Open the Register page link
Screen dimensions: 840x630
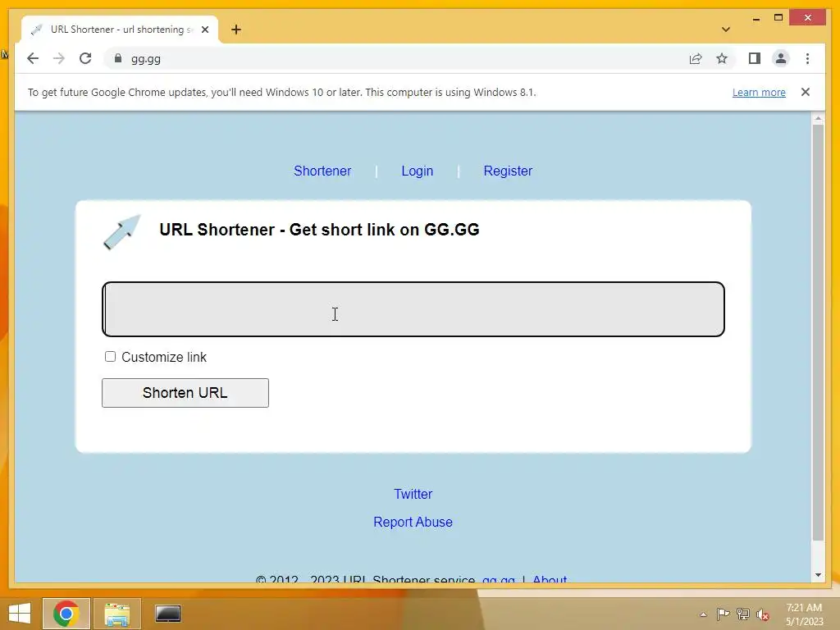[508, 171]
